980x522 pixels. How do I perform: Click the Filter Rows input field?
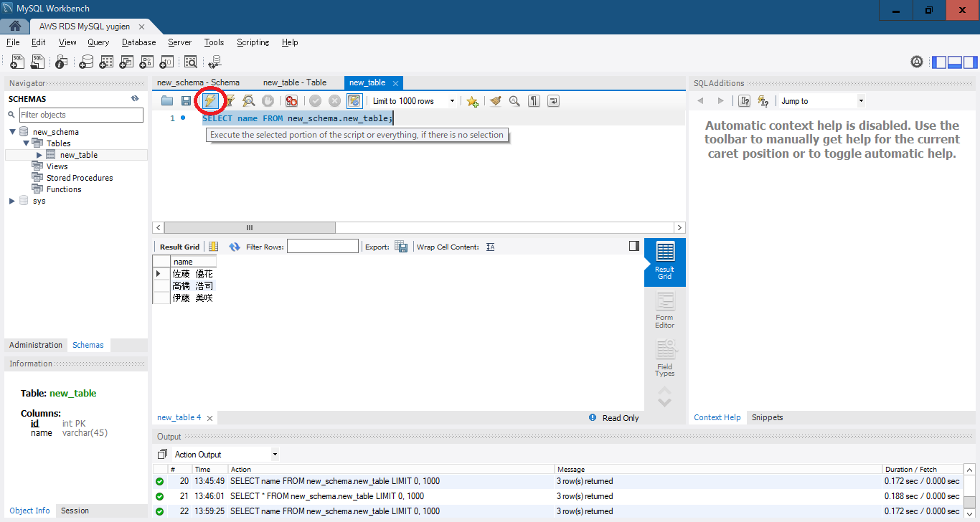coord(323,247)
